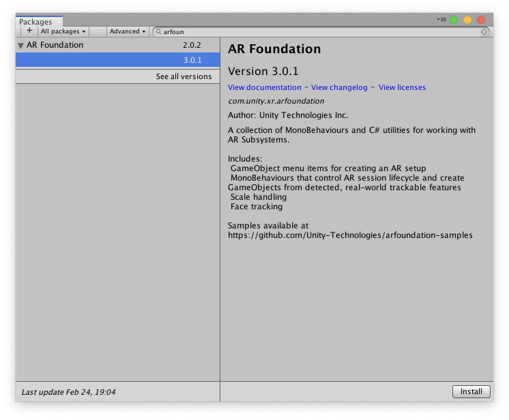
Task: Open the All packages dropdown
Action: pyautogui.click(x=63, y=31)
